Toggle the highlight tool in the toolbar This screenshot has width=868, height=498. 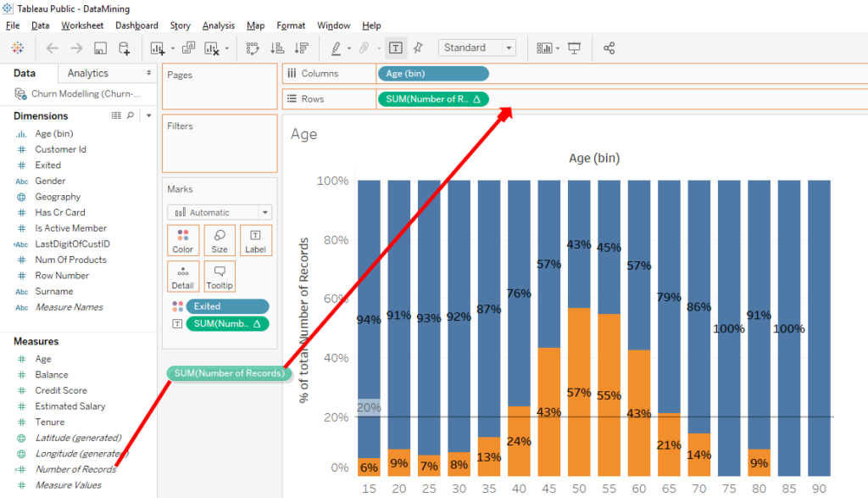(x=336, y=48)
